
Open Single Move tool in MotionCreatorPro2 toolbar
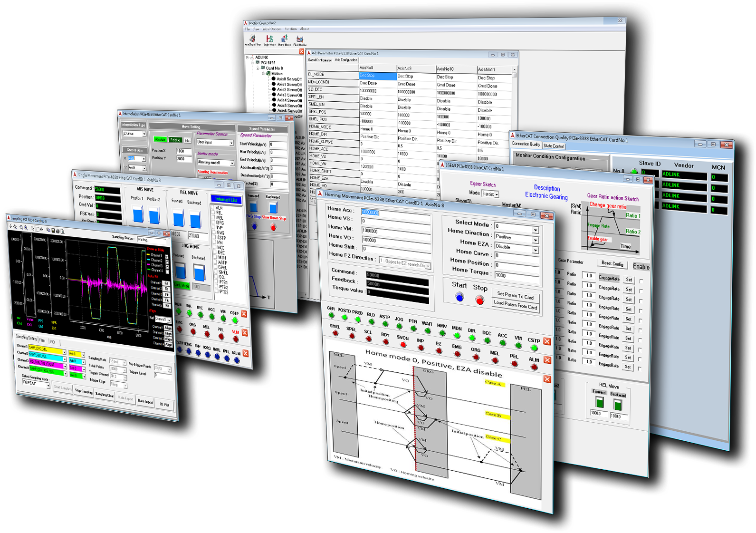269,40
